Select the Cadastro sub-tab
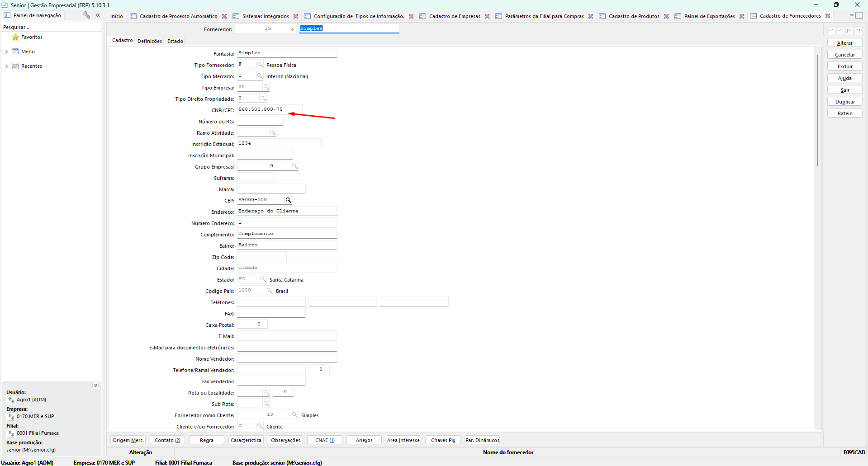The image size is (868, 466). pos(123,40)
